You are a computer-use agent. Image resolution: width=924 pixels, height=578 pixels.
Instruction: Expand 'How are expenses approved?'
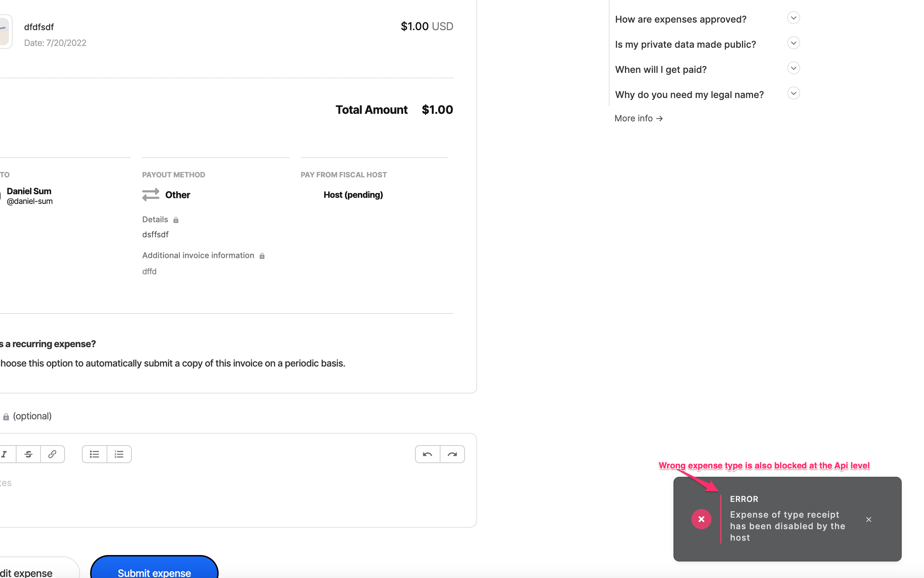pos(794,18)
